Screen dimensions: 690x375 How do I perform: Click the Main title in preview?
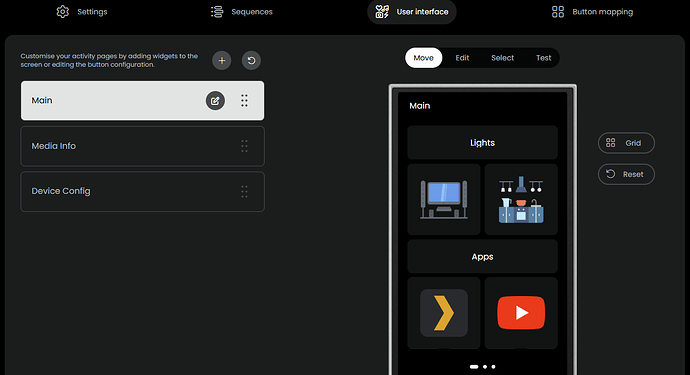(420, 106)
